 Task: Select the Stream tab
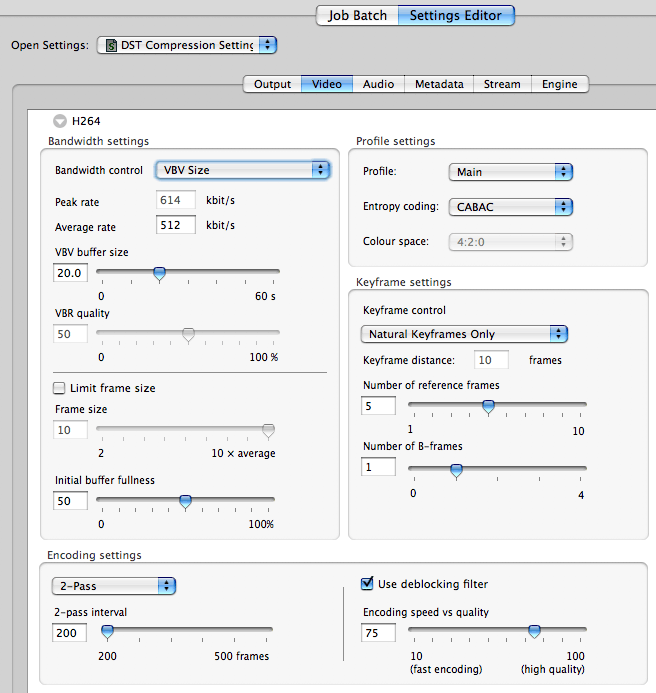pos(502,84)
